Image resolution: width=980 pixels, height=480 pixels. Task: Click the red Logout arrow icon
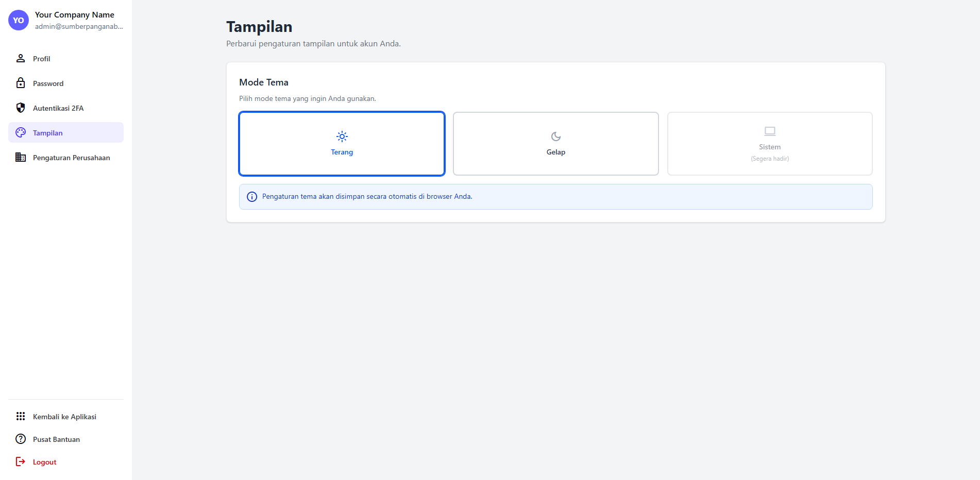click(21, 461)
